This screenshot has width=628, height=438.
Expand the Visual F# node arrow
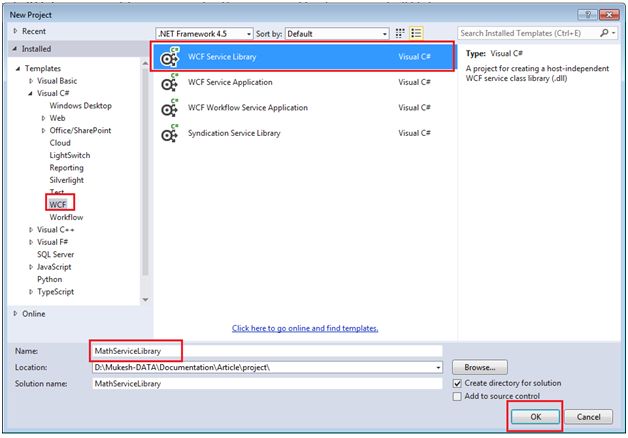pos(31,242)
